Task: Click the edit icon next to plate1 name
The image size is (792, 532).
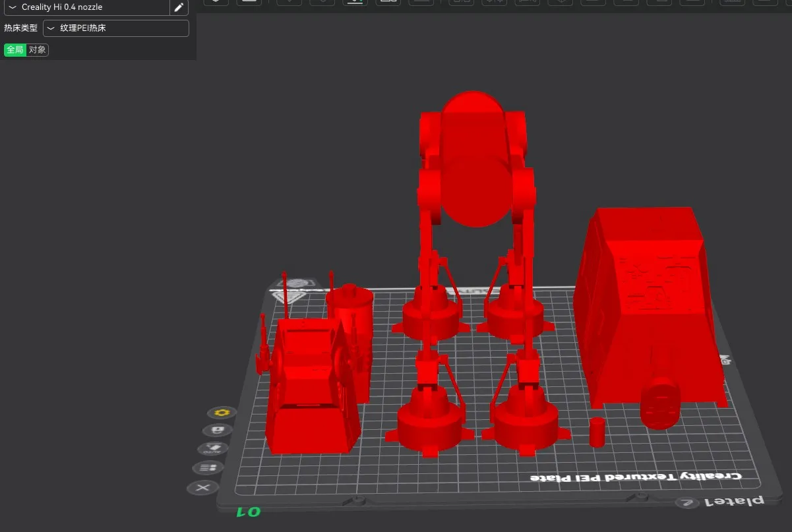Action: [x=688, y=503]
